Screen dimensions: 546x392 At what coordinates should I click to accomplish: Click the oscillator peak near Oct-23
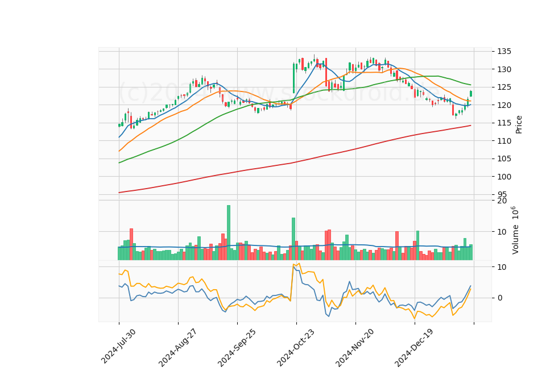[x=299, y=264]
